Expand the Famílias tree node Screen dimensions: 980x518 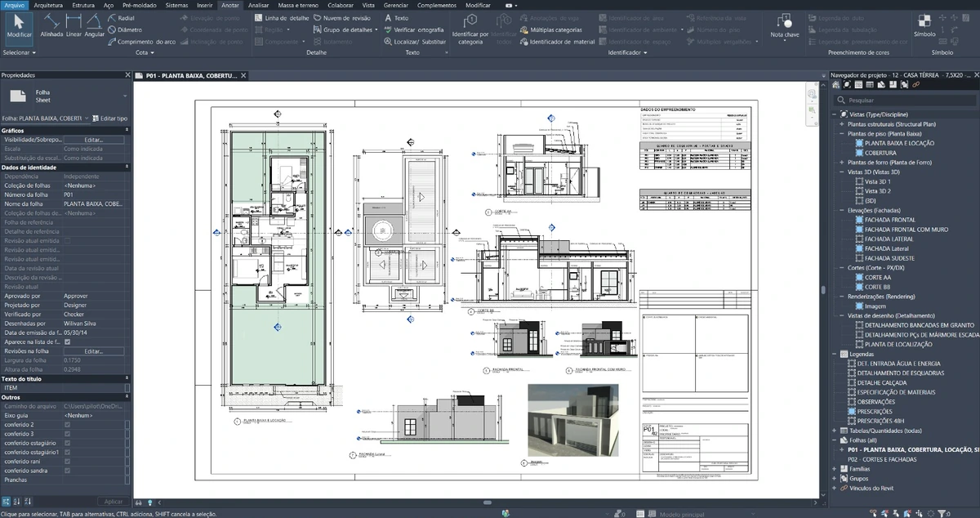click(x=834, y=469)
